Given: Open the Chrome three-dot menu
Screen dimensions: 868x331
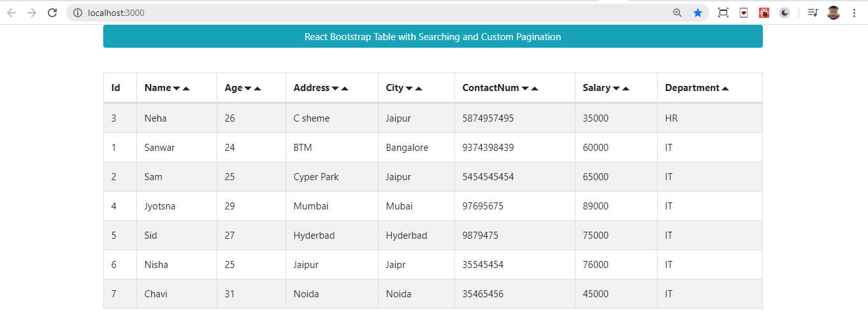Looking at the screenshot, I should tap(854, 13).
